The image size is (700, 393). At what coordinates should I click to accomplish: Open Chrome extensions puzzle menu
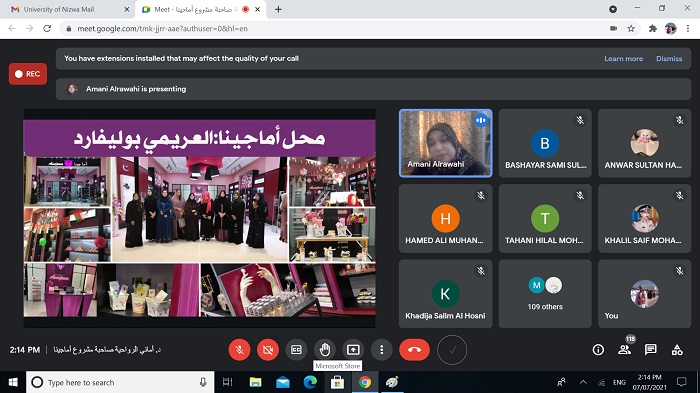[x=653, y=29]
